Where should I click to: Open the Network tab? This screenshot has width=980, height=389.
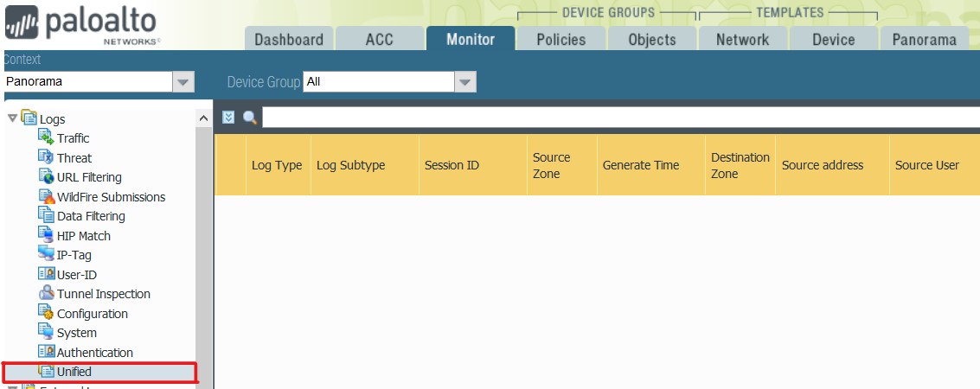click(742, 39)
